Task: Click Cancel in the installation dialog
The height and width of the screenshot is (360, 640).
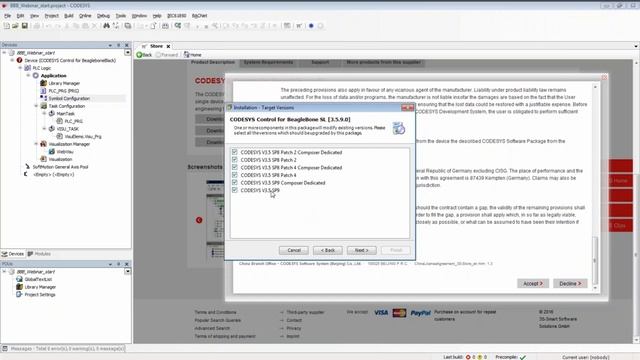Action: click(x=294, y=250)
